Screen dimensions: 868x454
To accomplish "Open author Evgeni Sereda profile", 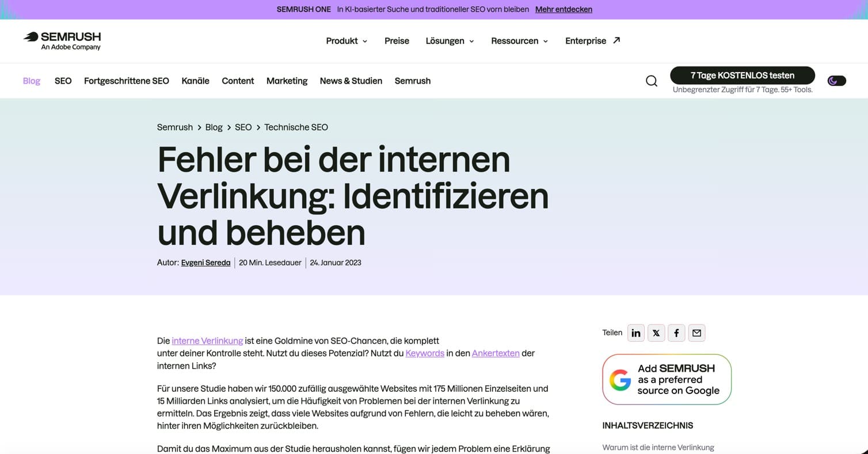I will [x=205, y=263].
